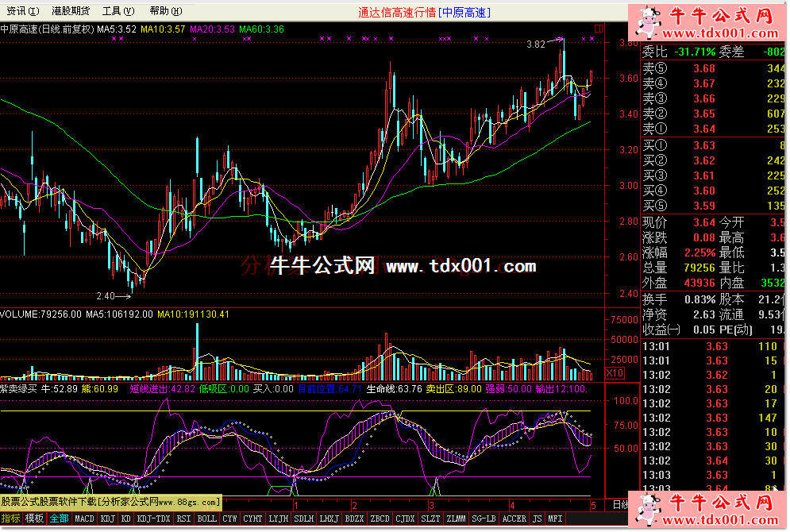Click the 买⑤ bid price 3.59
The image size is (790, 532).
(x=703, y=206)
